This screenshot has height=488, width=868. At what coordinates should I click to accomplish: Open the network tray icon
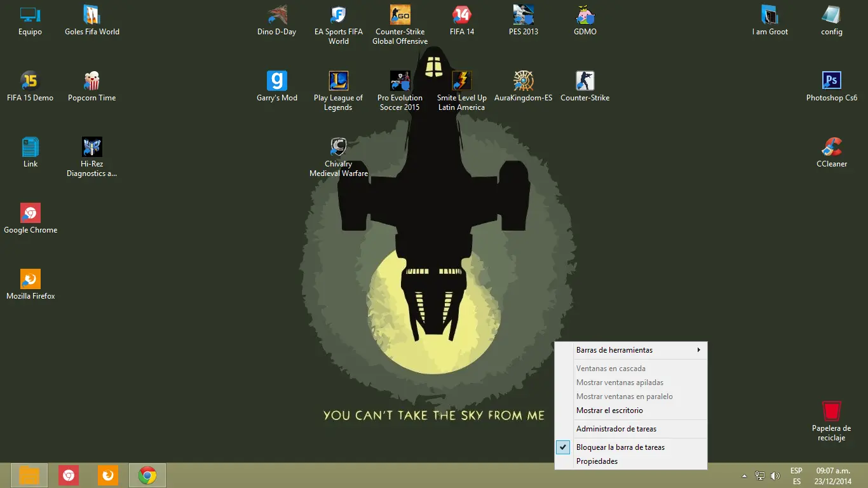click(x=759, y=476)
